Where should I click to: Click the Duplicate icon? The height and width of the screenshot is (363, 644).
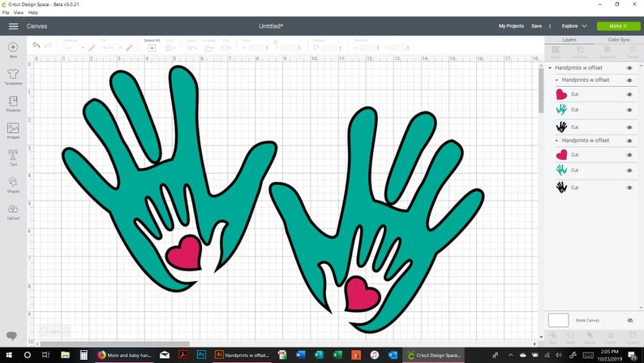(608, 50)
